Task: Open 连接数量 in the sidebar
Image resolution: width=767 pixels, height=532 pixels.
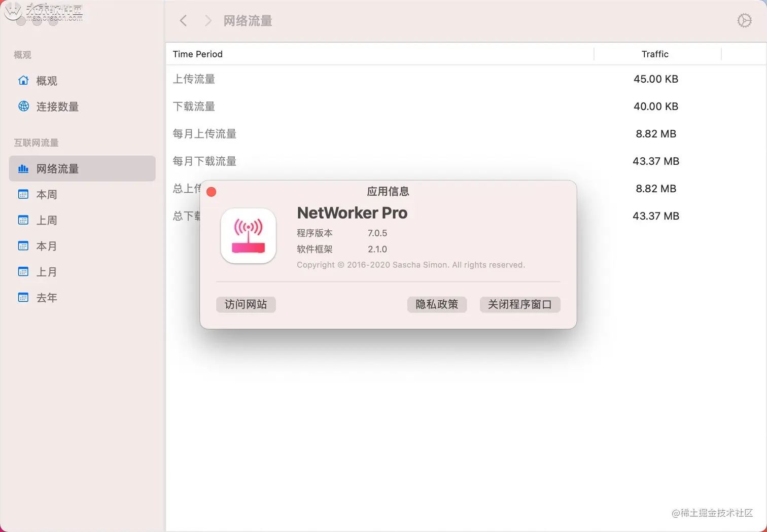Action: tap(82, 107)
